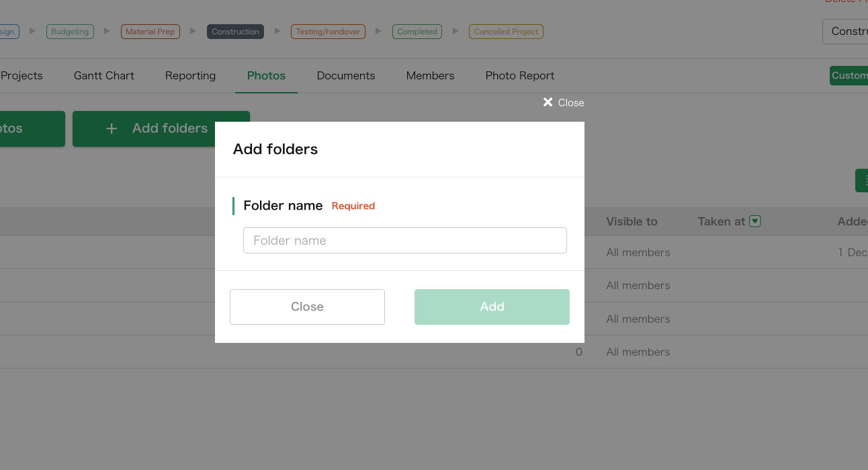Viewport: 868px width, 470px height.
Task: Select the Completed stage tag
Action: click(417, 32)
